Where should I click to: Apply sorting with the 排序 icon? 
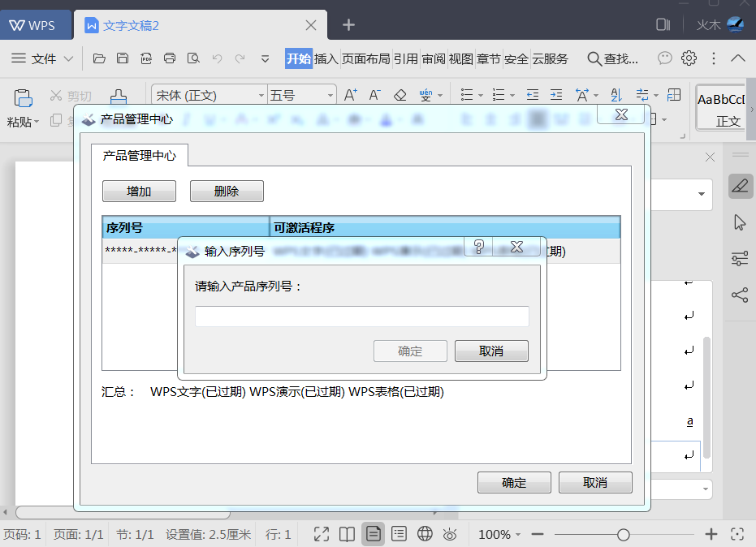click(618, 95)
